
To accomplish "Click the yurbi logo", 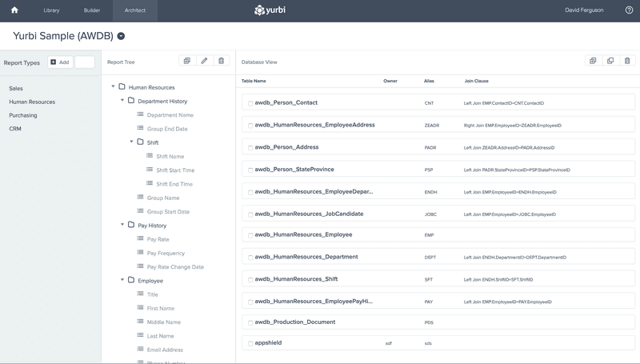I will click(270, 10).
